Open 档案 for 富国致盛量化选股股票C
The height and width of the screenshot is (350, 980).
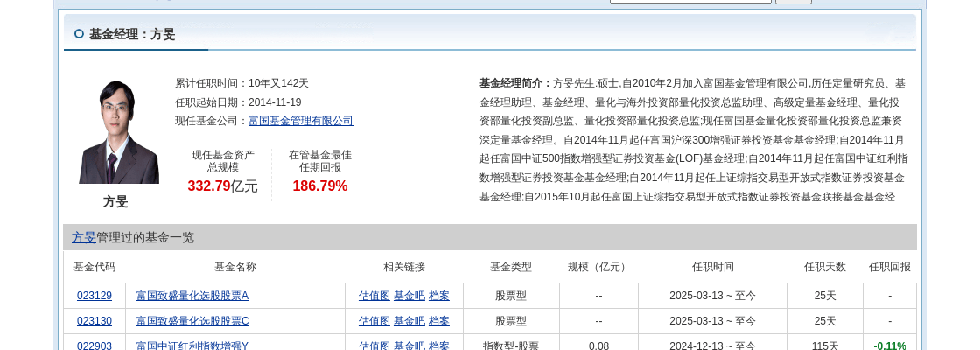438,321
